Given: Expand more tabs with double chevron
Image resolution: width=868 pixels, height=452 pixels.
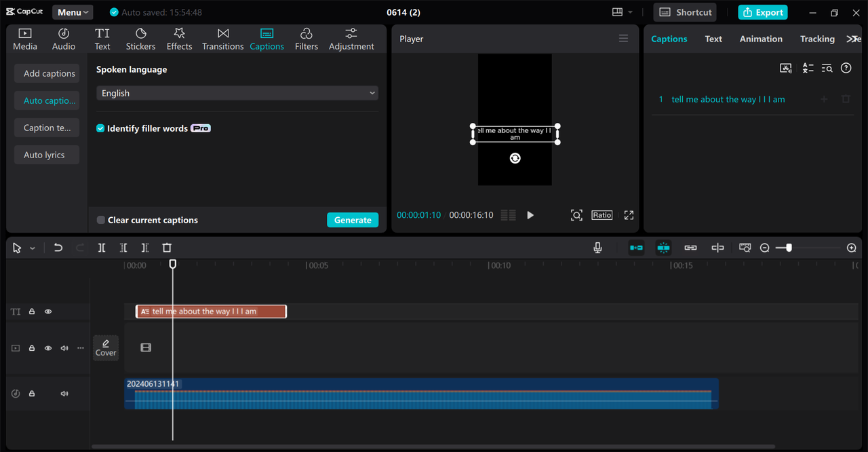Looking at the screenshot, I should click(852, 39).
